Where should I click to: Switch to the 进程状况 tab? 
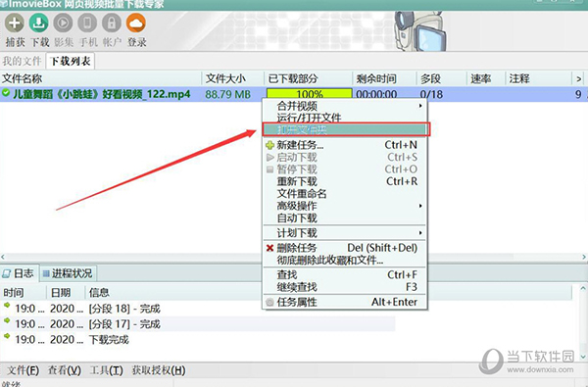coord(68,273)
